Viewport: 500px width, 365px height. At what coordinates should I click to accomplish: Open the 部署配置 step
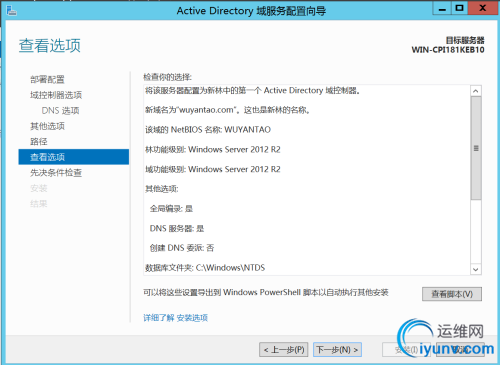47,79
